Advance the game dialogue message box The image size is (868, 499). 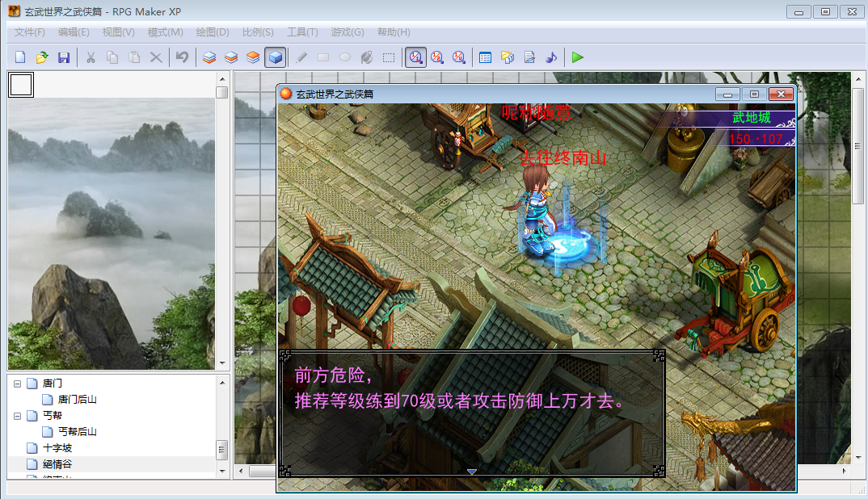pos(471,413)
